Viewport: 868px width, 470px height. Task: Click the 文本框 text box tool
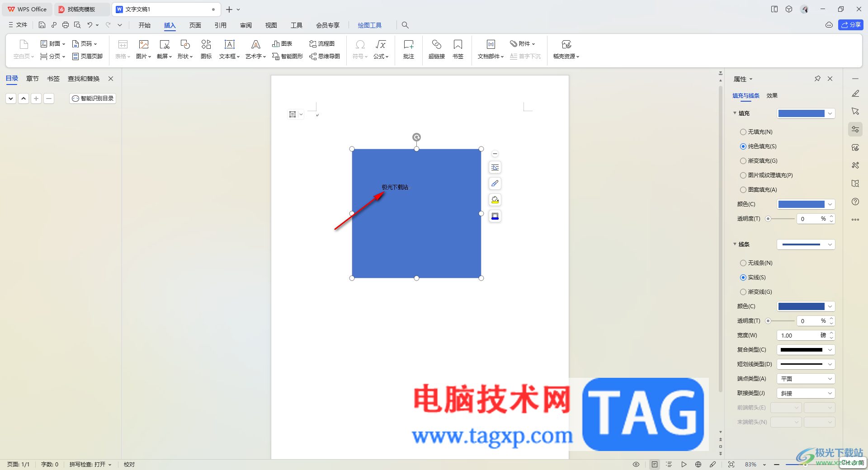click(x=229, y=50)
